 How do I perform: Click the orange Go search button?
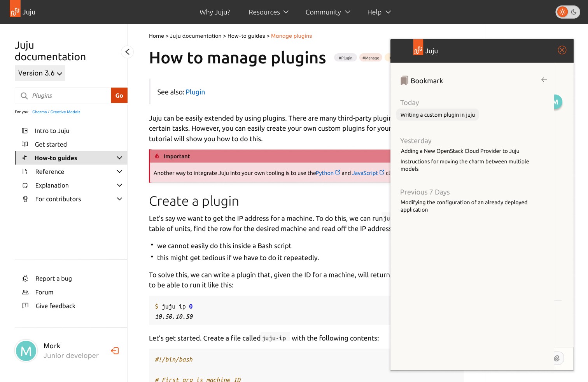[x=119, y=95]
